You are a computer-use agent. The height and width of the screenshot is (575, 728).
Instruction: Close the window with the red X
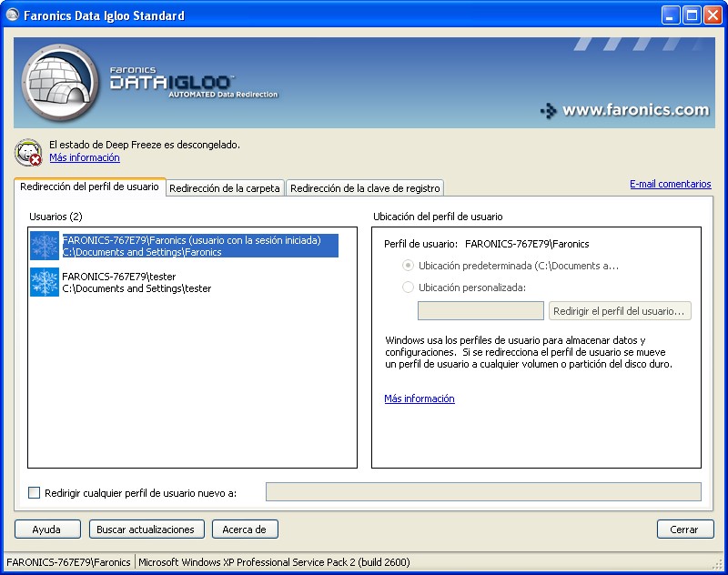click(x=713, y=15)
